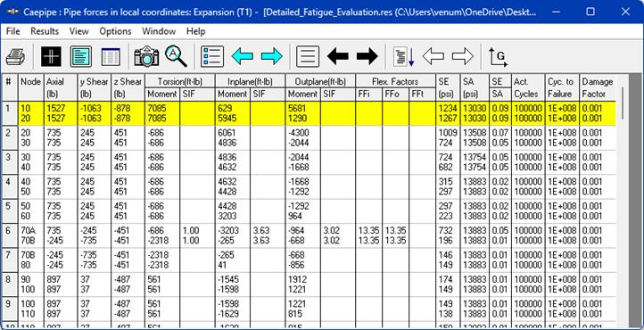
Task: Click the cyan right arrow icon
Action: point(272,56)
